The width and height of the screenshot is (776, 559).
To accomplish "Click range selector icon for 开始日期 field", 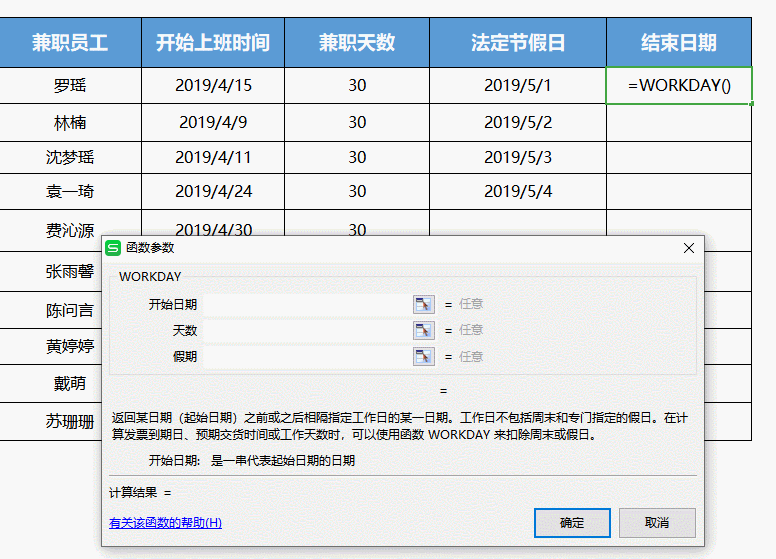I will point(423,304).
